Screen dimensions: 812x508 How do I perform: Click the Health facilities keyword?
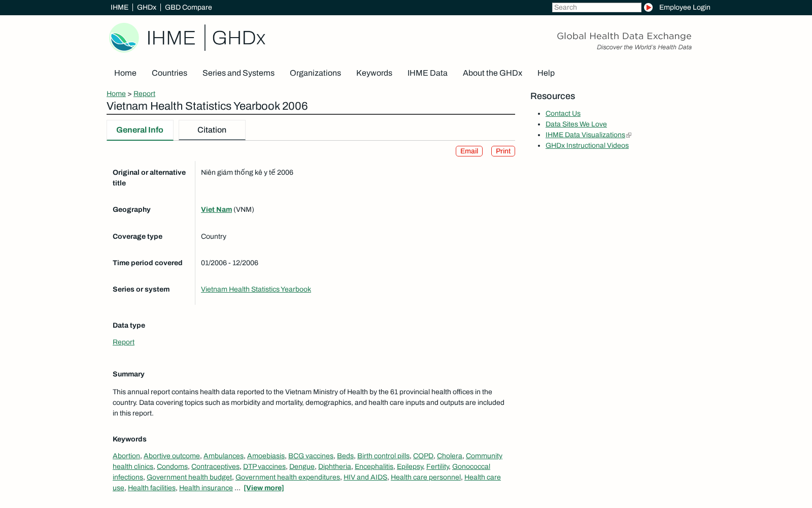[152, 488]
